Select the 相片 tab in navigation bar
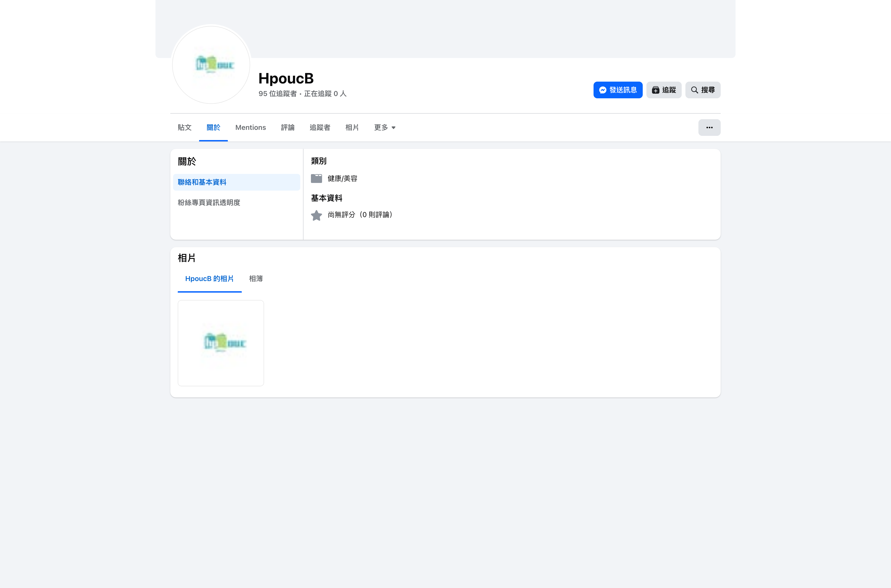This screenshot has height=588, width=891. coord(352,128)
